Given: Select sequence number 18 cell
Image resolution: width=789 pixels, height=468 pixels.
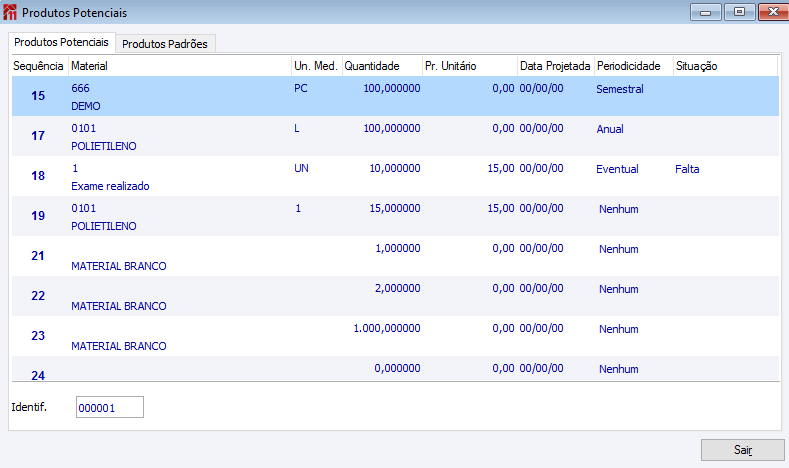Looking at the screenshot, I should (38, 176).
